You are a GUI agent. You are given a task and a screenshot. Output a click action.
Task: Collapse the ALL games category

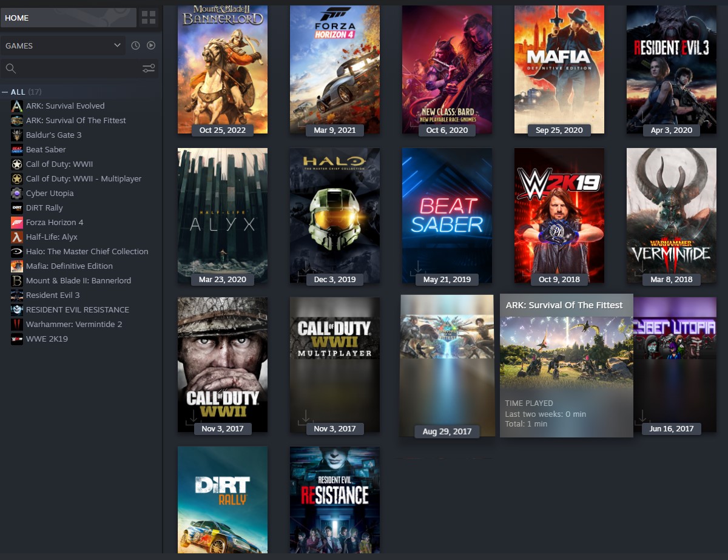(x=5, y=92)
